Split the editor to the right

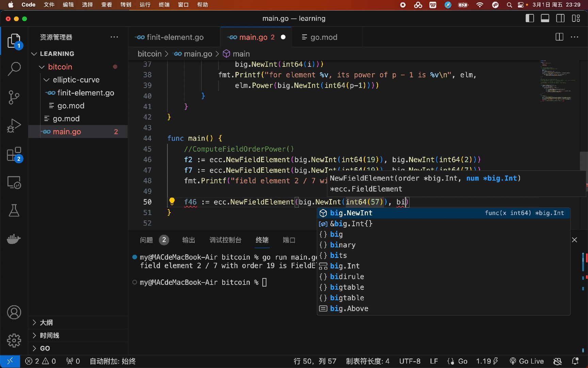[559, 37]
